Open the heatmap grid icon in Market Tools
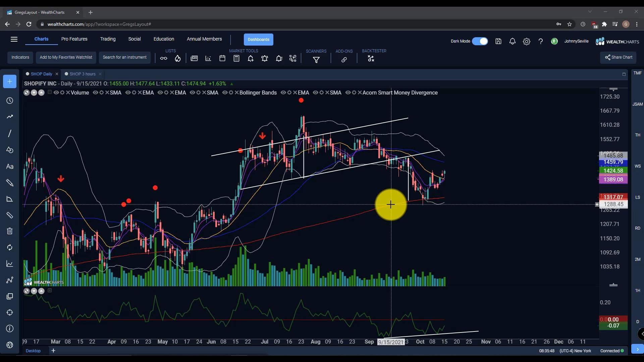644x362 pixels. click(x=293, y=58)
